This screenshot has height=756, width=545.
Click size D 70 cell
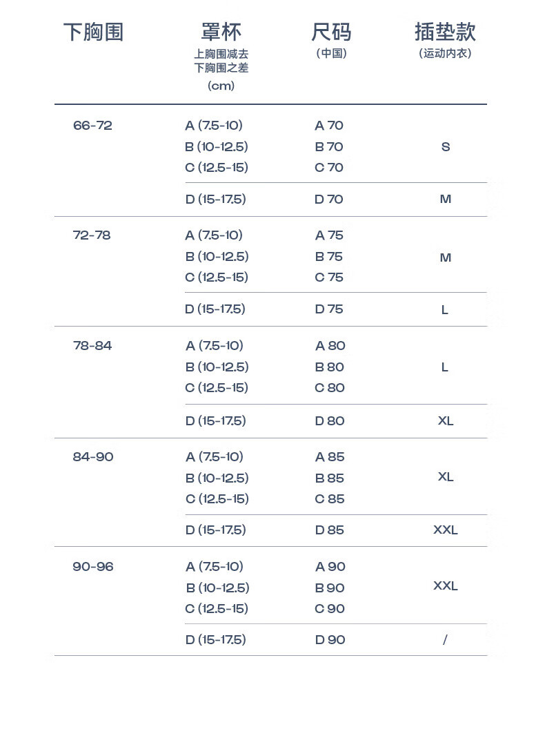point(329,200)
